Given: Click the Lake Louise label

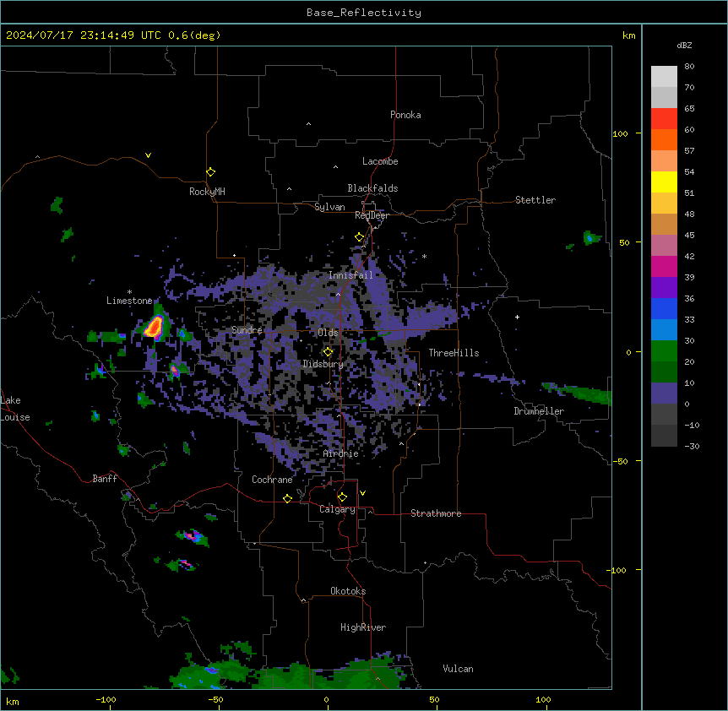Looking at the screenshot, I should [x=15, y=409].
